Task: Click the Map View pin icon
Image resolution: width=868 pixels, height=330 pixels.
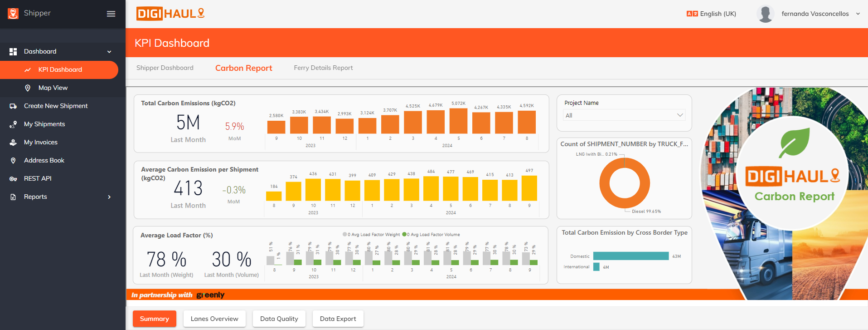Action: tap(28, 88)
